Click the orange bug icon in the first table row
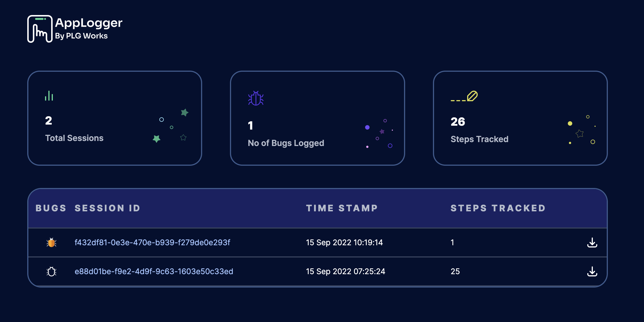Image resolution: width=644 pixels, height=322 pixels. (x=51, y=242)
